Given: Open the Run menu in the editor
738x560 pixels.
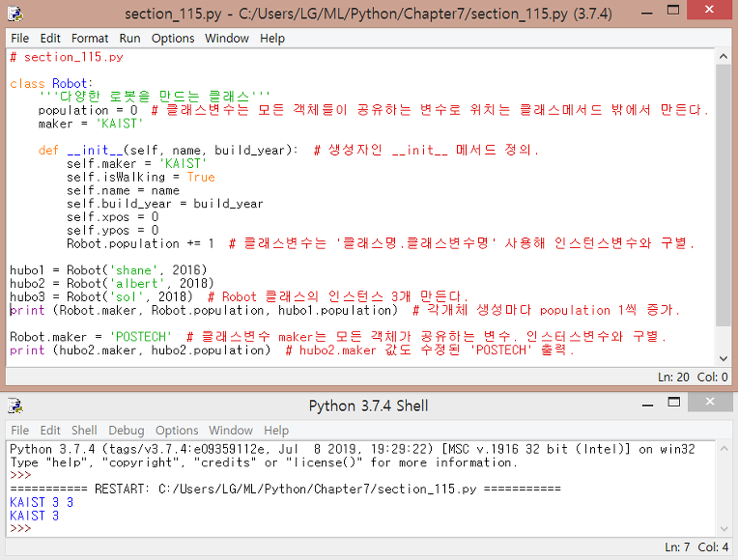Looking at the screenshot, I should pos(129,38).
